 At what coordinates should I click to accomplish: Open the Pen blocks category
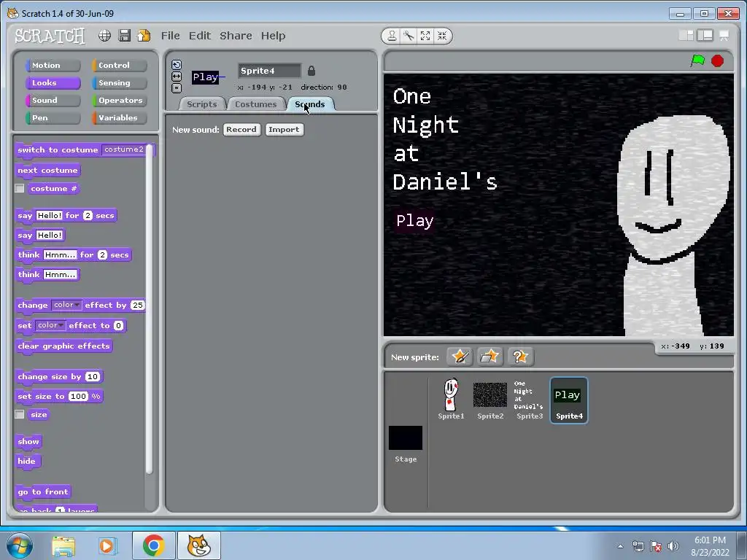point(53,118)
